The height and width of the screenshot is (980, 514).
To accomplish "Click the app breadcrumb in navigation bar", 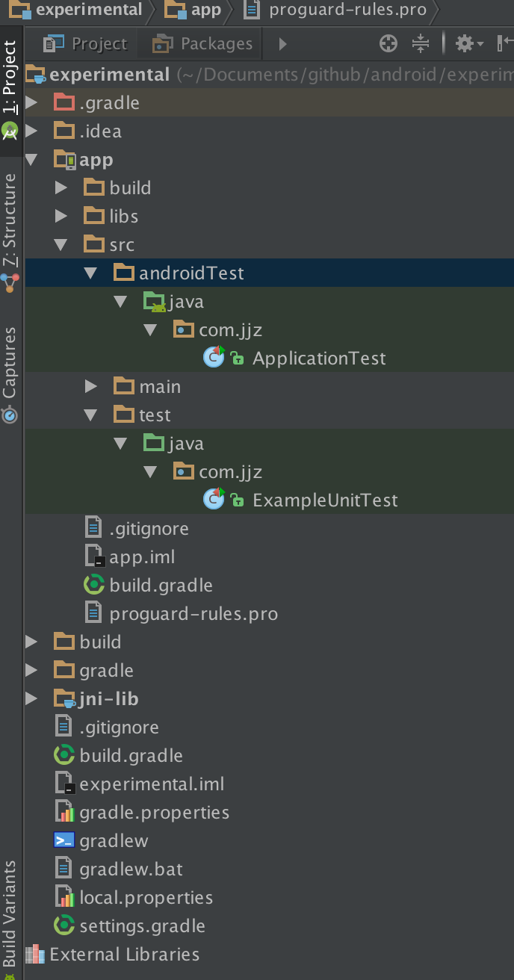I will [193, 10].
